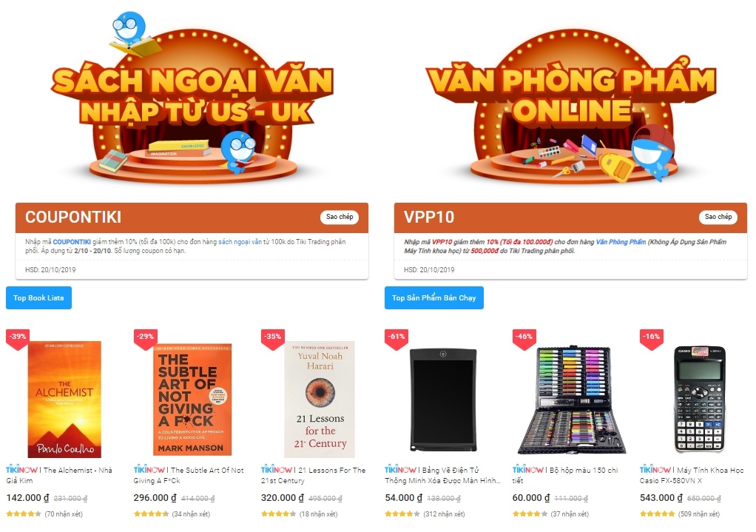Screen dimensions: 756x532
Task: Open 21 Lessons book cover thumbnail
Action: tap(320, 400)
